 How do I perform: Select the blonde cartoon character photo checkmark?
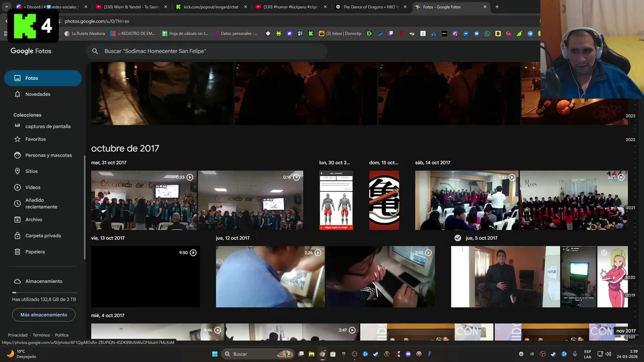[604, 253]
